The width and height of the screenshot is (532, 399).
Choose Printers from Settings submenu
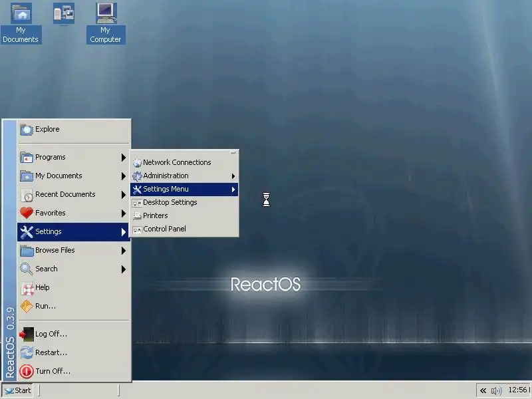pos(184,215)
